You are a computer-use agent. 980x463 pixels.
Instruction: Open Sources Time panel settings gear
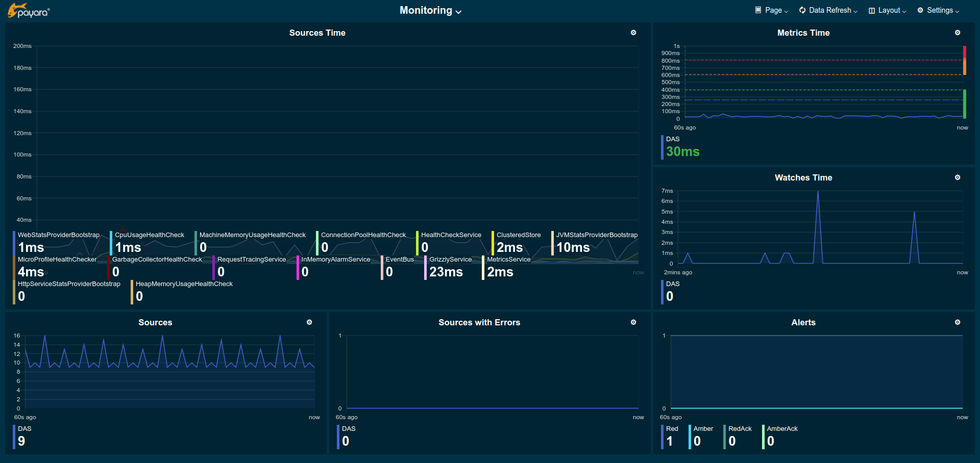(633, 33)
